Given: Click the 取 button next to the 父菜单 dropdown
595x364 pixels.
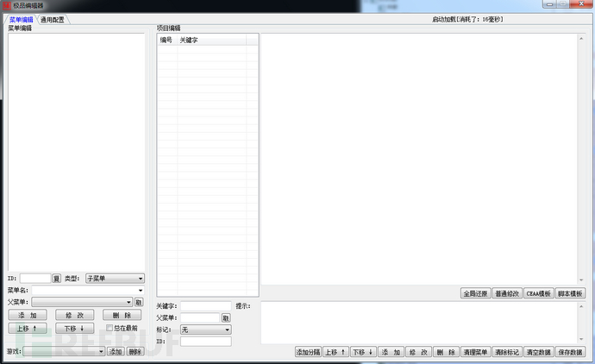Looking at the screenshot, I should pyautogui.click(x=139, y=302).
